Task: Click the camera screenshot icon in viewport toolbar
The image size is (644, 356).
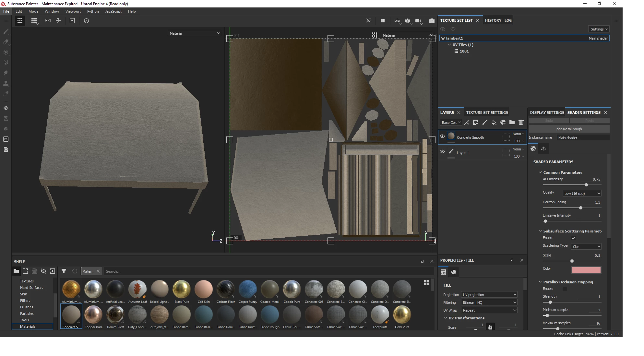Action: [432, 21]
